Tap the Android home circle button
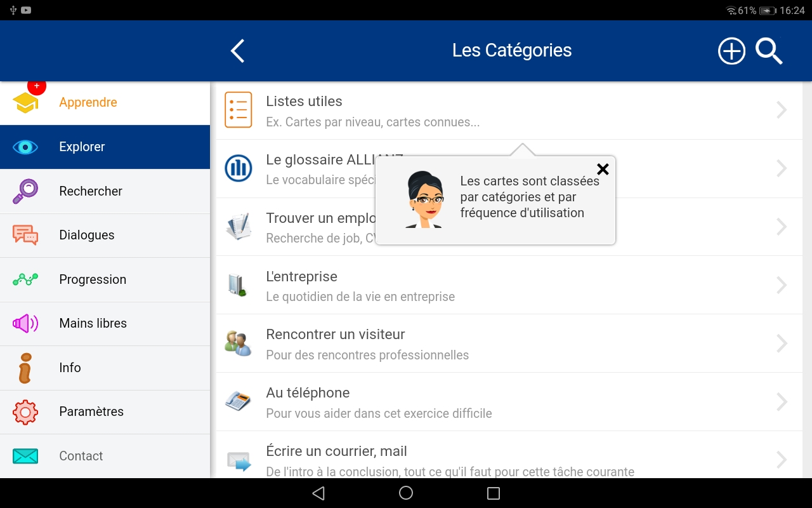 406,493
